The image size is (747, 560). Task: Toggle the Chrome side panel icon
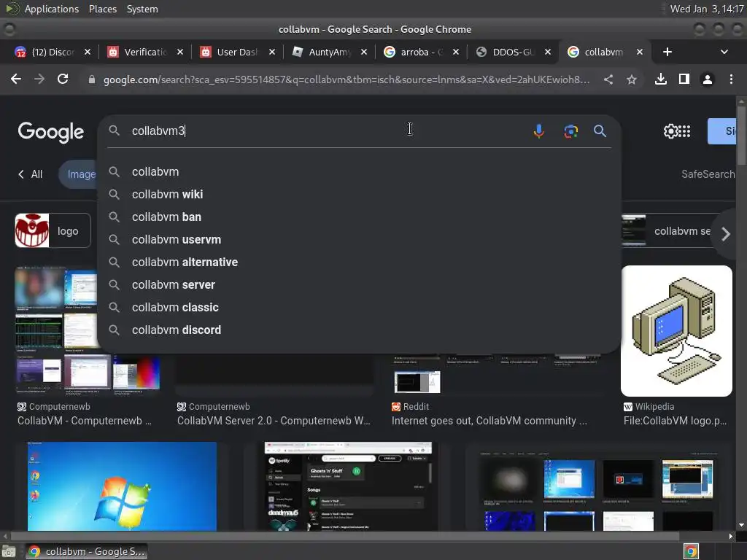click(x=684, y=79)
